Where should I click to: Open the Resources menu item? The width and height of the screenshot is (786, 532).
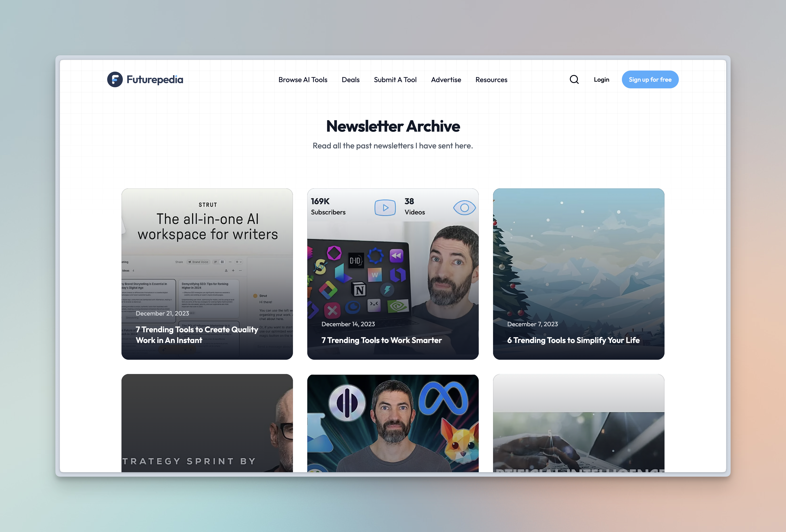click(x=491, y=80)
